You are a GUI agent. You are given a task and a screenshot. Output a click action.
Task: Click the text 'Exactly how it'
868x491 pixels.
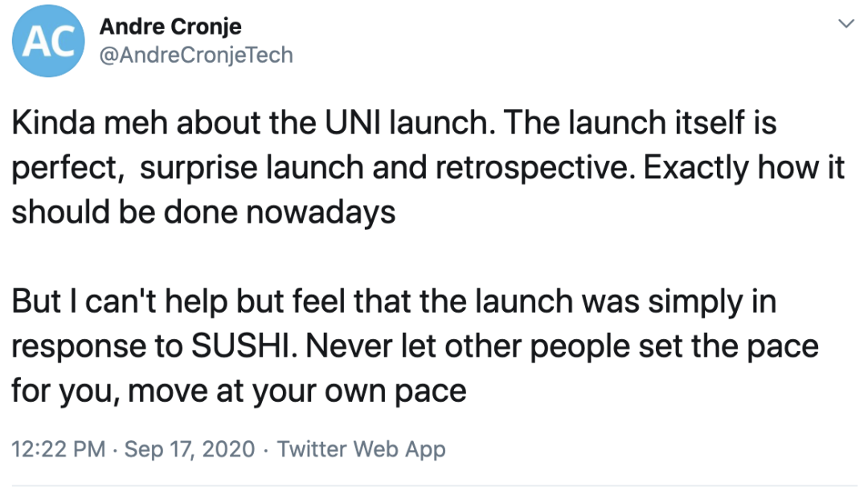(744, 167)
